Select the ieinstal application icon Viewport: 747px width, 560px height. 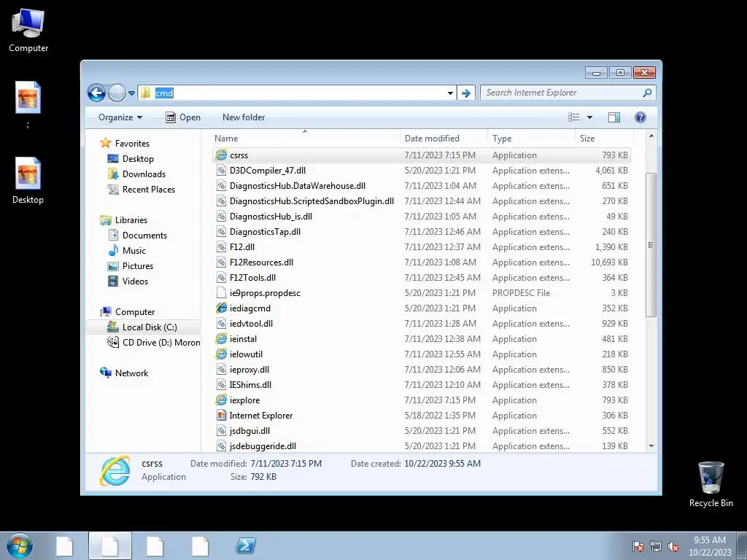[x=221, y=339]
